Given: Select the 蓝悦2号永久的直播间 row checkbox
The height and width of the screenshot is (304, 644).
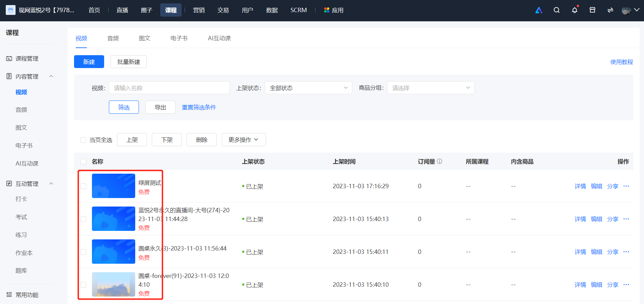Looking at the screenshot, I should pos(83,219).
